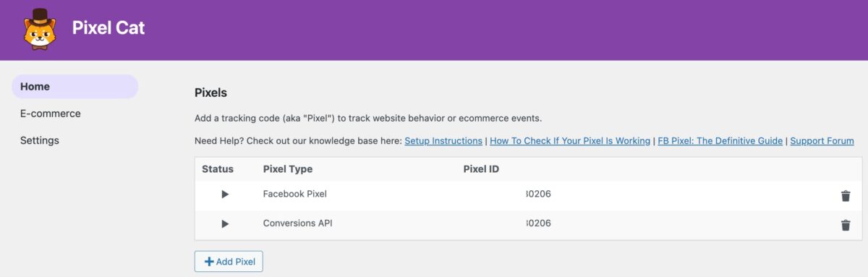Delete the Conversions API entry
Viewport: 868px width, 277px height.
[845, 225]
